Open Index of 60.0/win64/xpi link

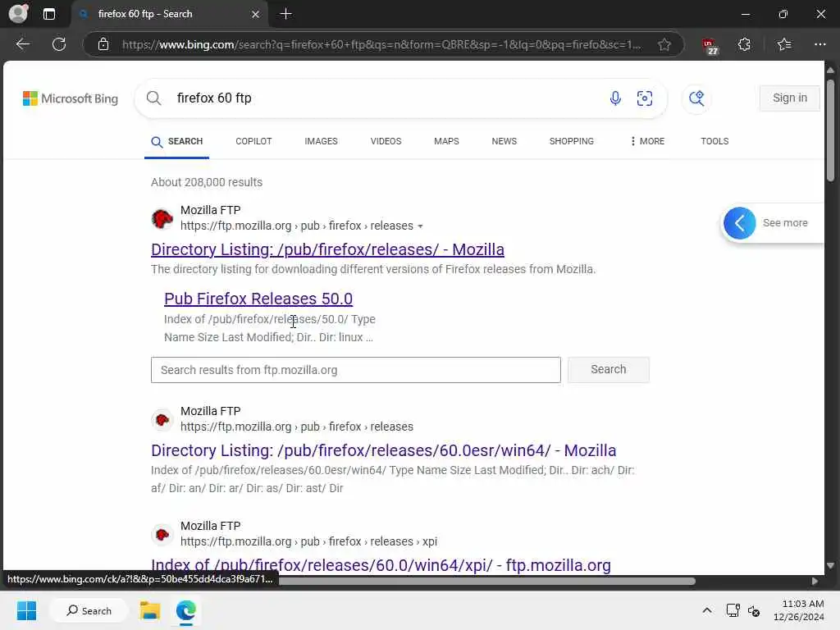[381, 565]
